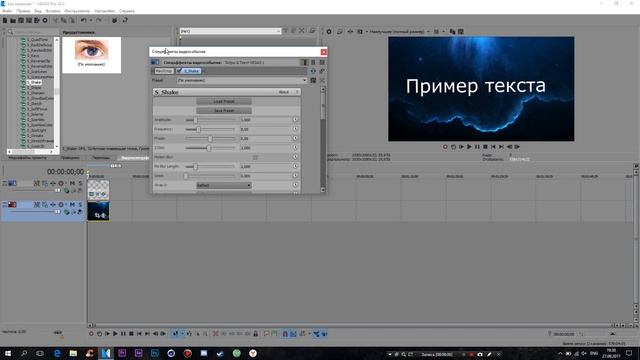
Task: Click the About button in S_Shake panel
Action: click(x=284, y=92)
